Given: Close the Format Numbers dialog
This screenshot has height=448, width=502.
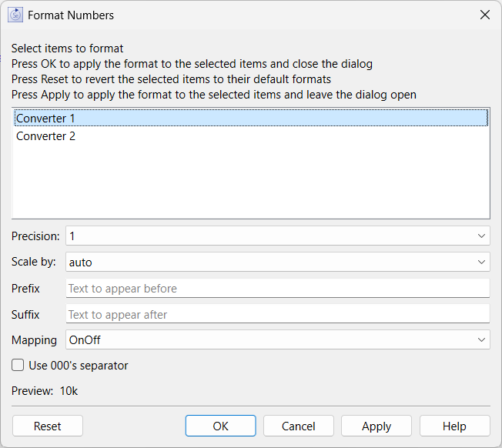Looking at the screenshot, I should (485, 15).
